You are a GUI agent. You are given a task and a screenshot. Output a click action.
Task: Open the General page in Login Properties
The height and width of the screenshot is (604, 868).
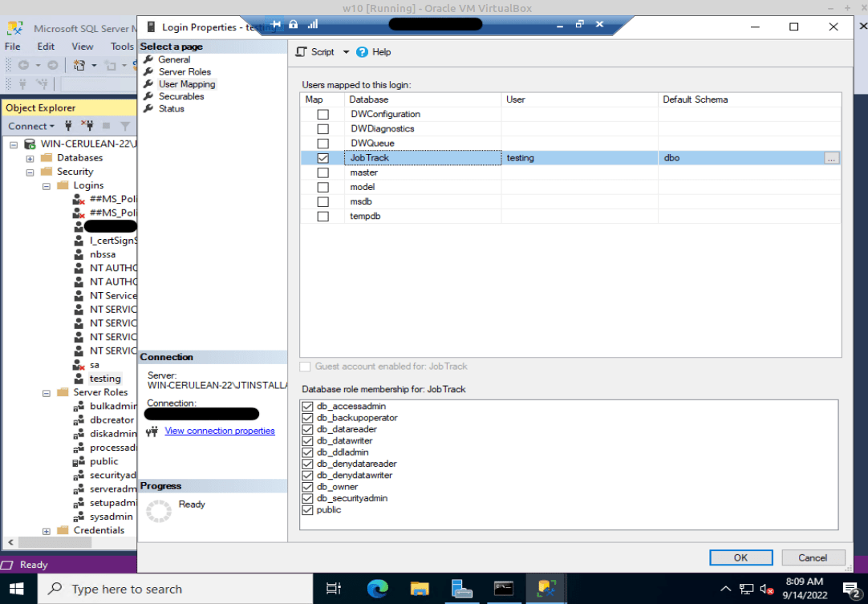(174, 59)
